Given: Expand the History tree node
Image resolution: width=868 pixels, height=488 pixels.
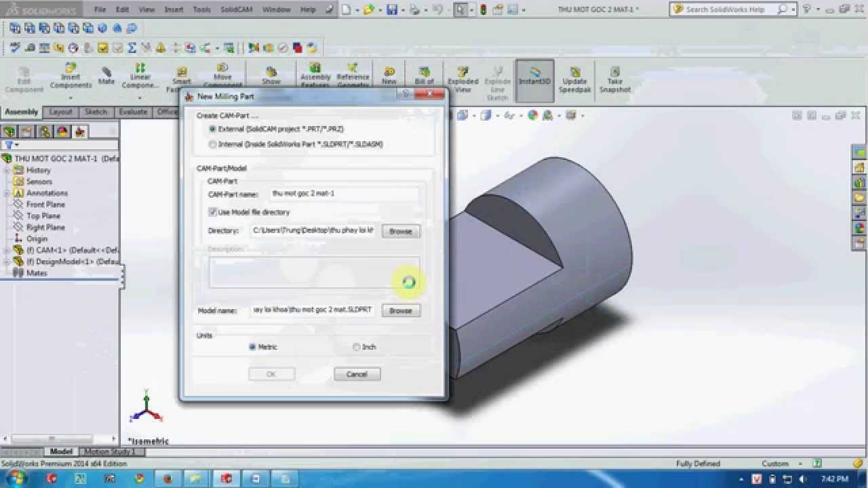Looking at the screenshot, I should click(6, 170).
